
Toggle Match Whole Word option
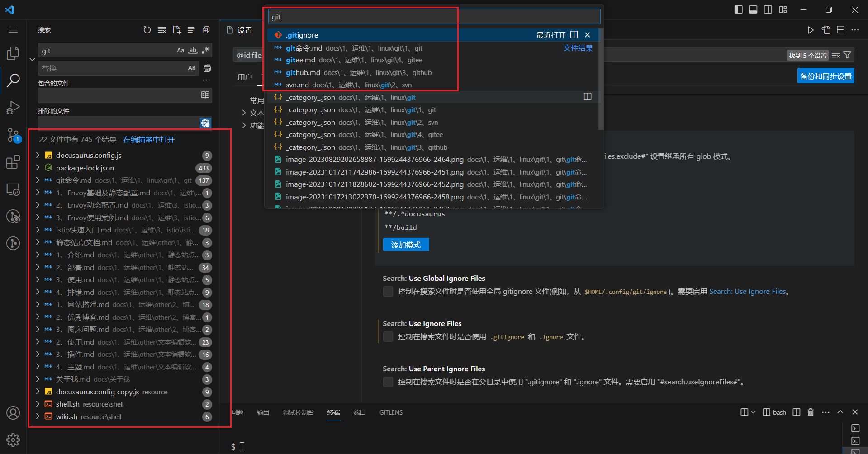(193, 50)
